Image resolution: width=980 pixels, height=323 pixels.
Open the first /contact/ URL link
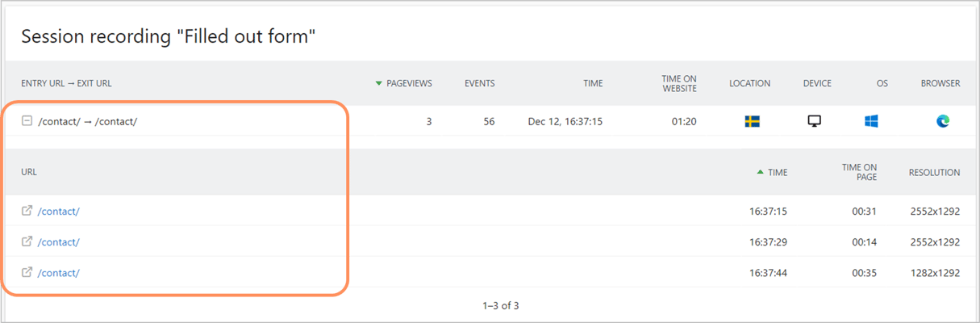59,212
